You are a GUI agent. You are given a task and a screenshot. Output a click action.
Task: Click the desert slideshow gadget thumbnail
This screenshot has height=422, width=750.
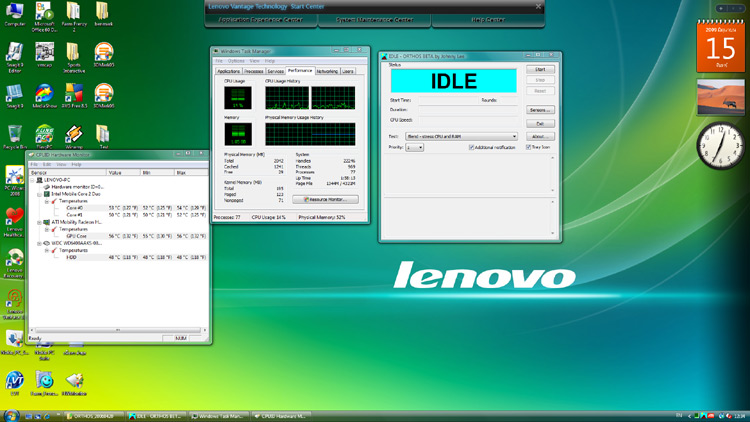tap(720, 98)
